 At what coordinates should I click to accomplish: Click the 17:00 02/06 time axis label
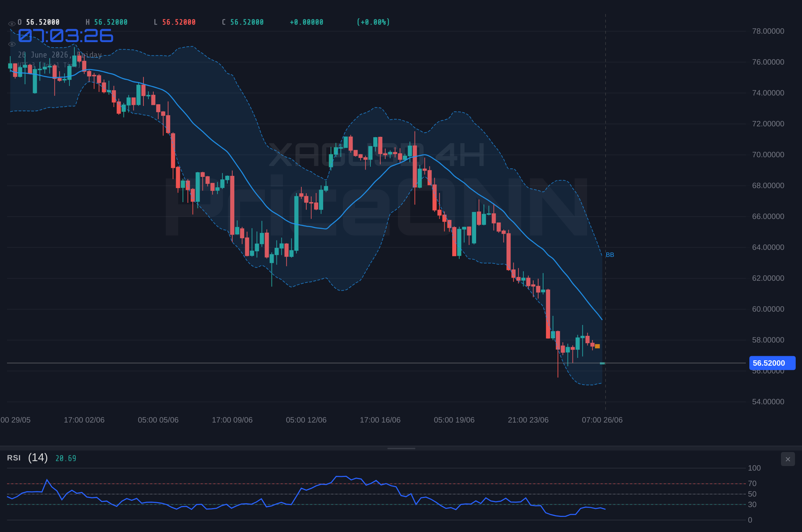[x=84, y=420]
